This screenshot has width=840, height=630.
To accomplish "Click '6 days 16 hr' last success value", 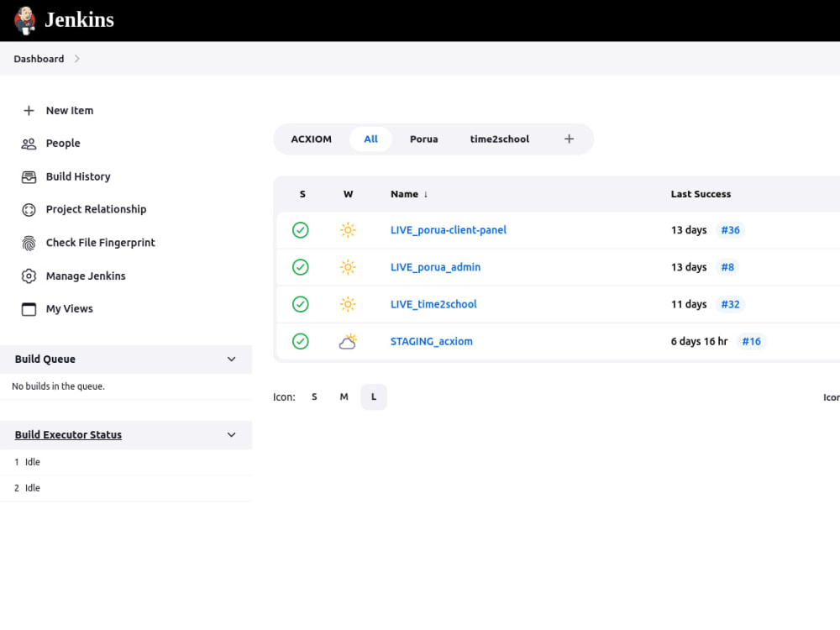I will (x=699, y=341).
